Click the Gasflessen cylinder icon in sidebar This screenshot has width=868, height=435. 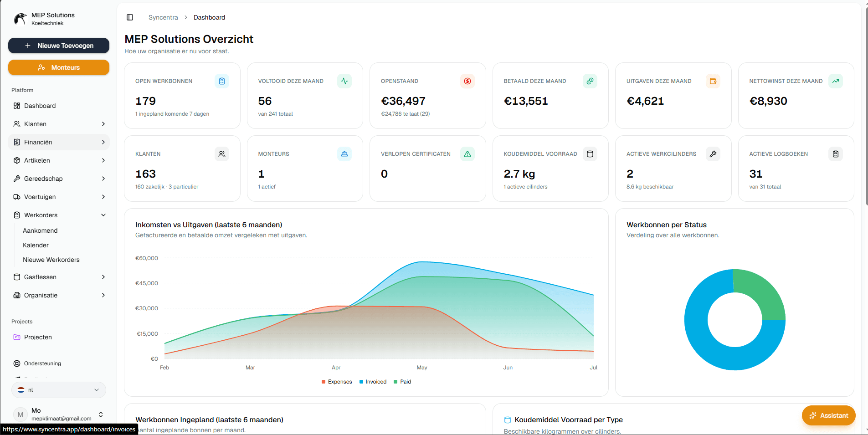[17, 277]
